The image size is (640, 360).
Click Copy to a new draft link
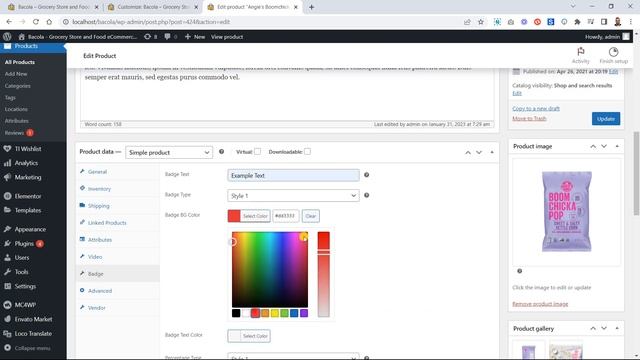pos(536,108)
